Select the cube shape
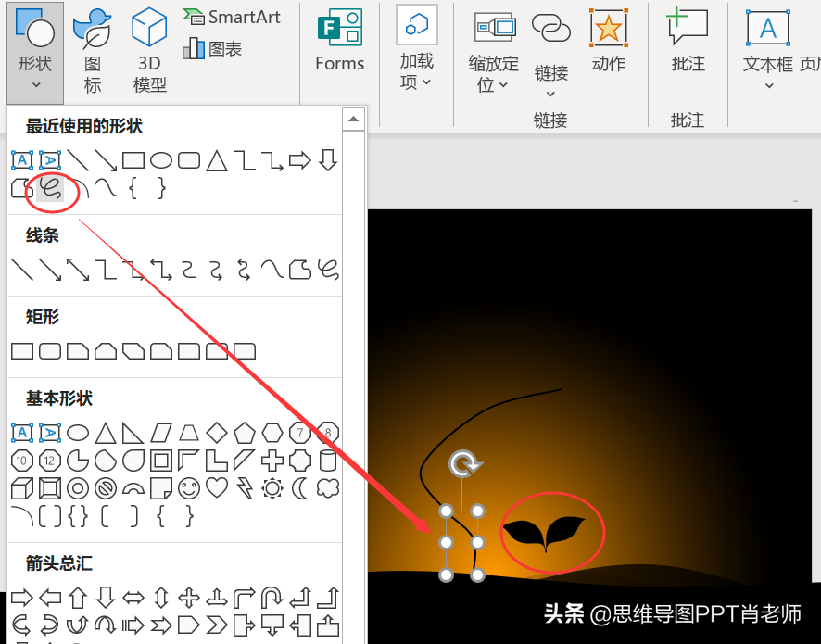The width and height of the screenshot is (821, 644). (22, 488)
